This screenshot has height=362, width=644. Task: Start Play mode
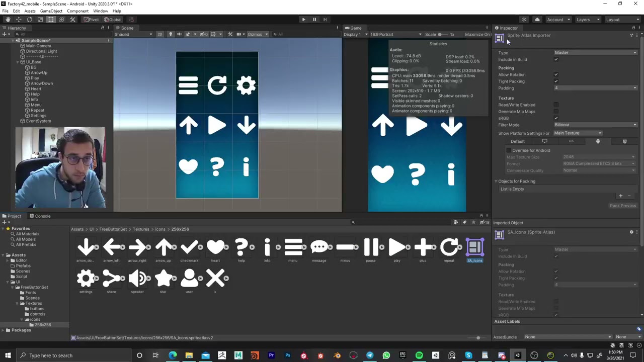tap(303, 20)
